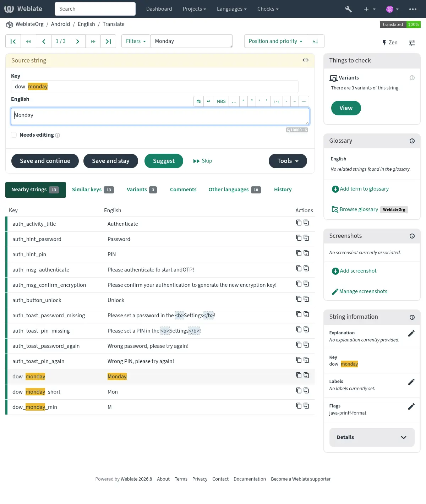Go to the next string arrow
426x504 pixels.
(78, 42)
